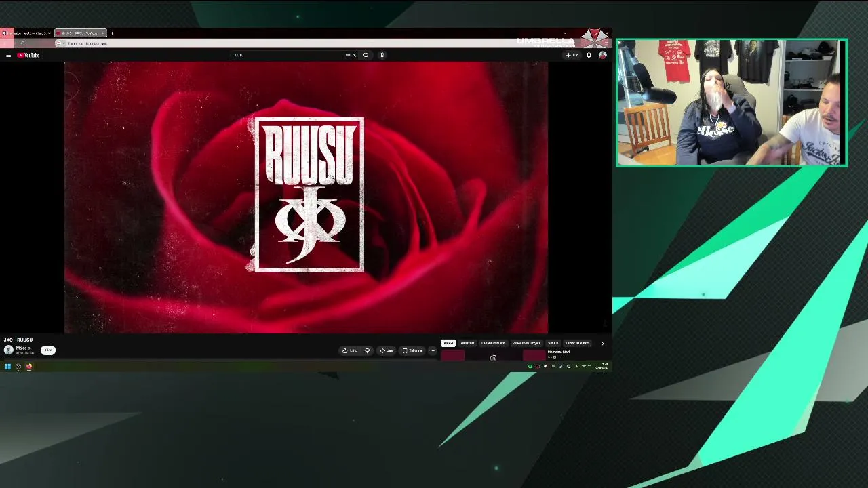
Task: Select the JXO - RUUSU YouTube tab
Action: click(79, 33)
